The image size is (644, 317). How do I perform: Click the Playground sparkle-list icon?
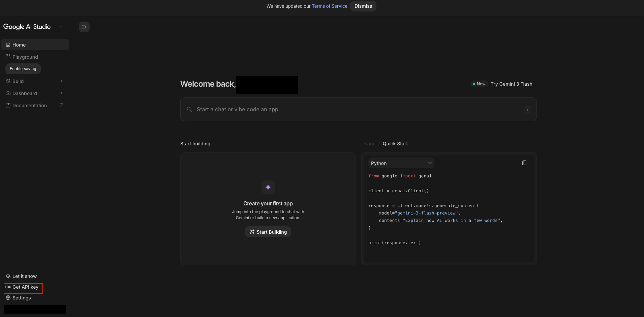coord(8,57)
